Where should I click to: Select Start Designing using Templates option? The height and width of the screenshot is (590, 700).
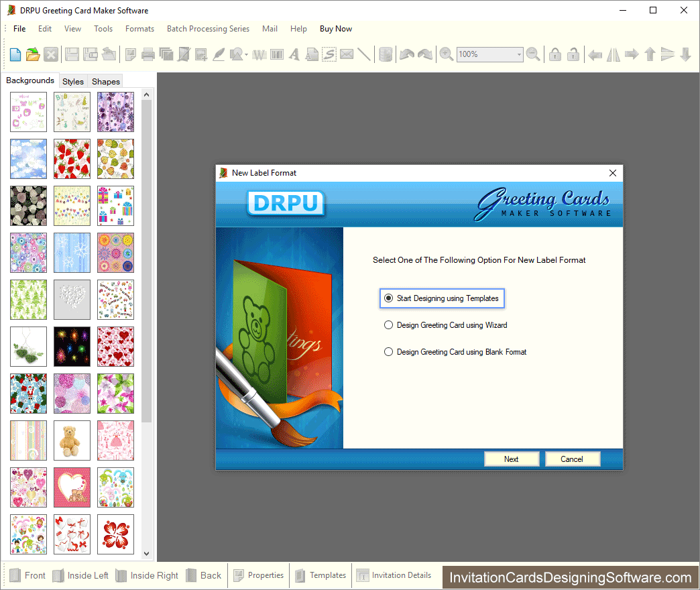[x=442, y=298]
